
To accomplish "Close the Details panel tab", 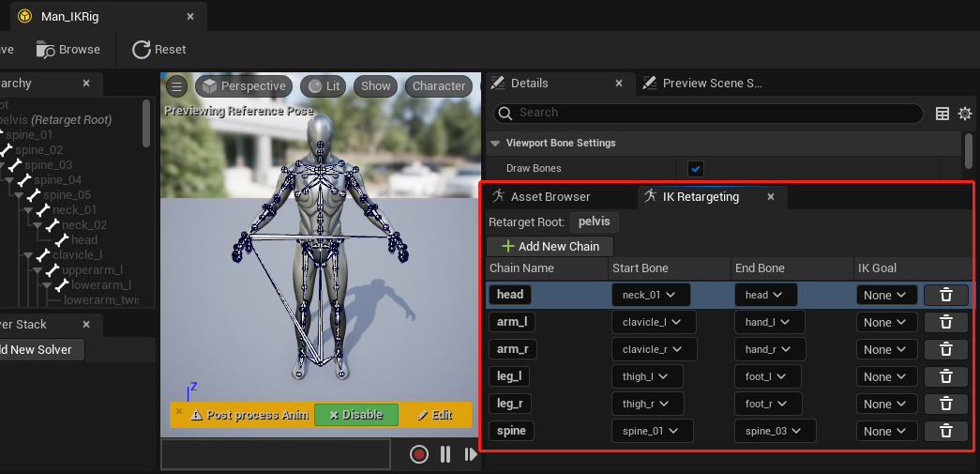I will (619, 83).
